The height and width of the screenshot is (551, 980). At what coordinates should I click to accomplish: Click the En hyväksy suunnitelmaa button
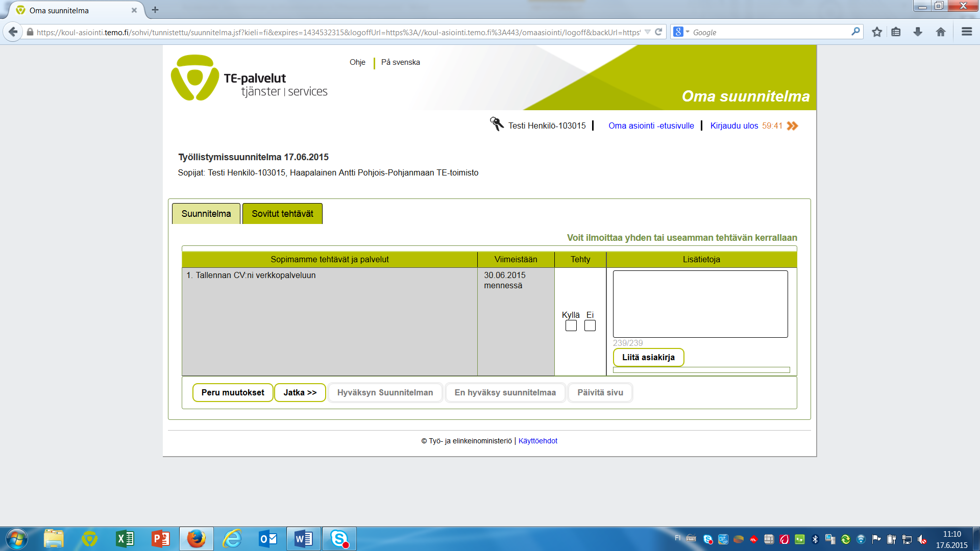pos(505,392)
